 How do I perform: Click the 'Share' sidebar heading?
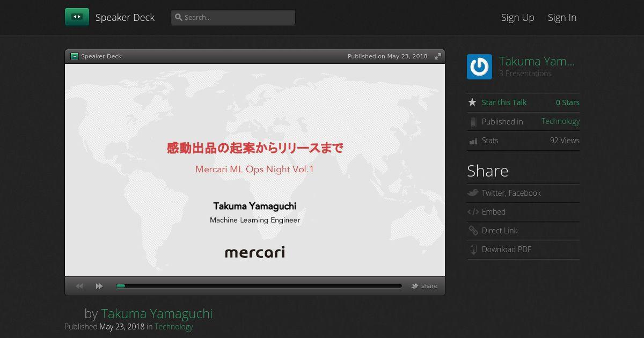tap(488, 171)
